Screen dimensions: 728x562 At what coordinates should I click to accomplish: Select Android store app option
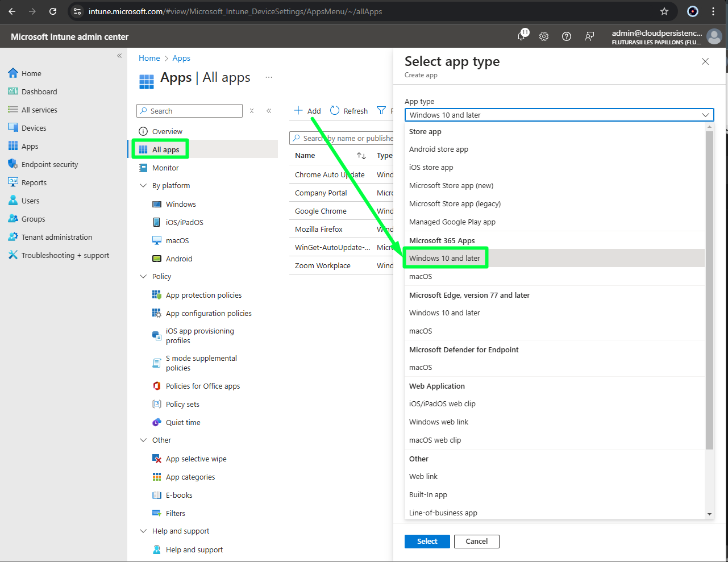coord(555,149)
